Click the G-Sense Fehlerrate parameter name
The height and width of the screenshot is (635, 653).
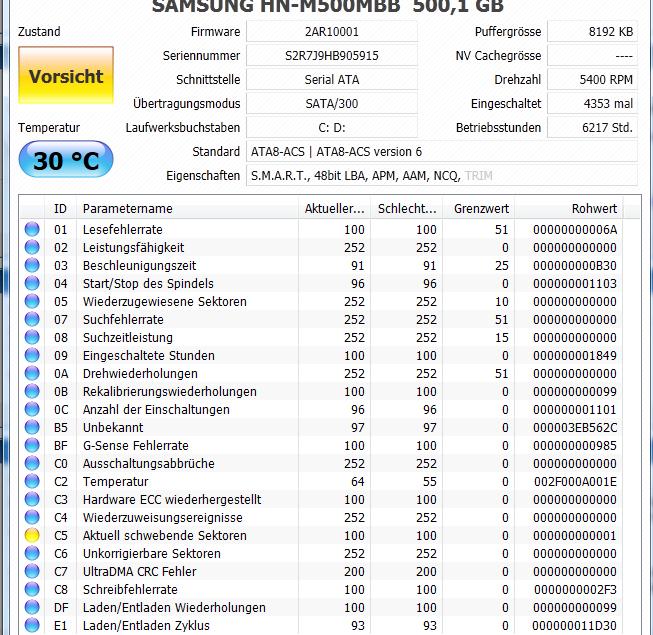pos(135,446)
